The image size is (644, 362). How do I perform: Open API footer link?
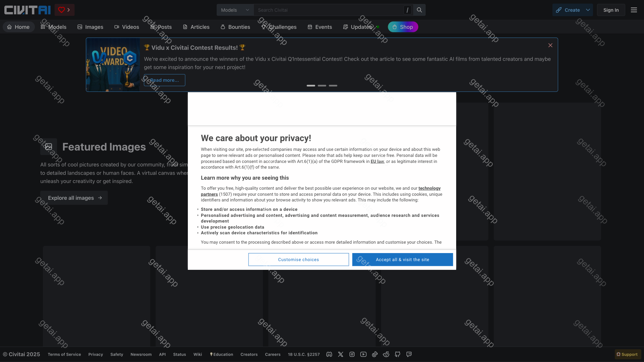(x=162, y=354)
